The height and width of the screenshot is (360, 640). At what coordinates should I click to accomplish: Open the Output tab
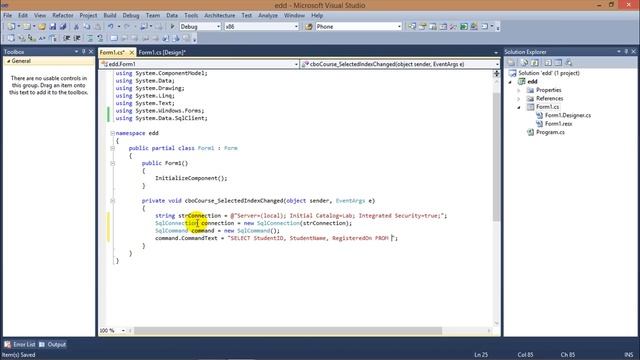tap(53, 344)
